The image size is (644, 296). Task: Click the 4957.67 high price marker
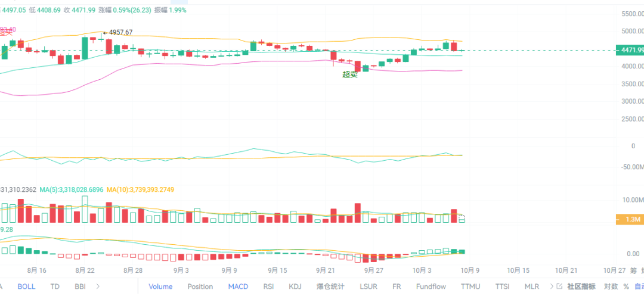[x=120, y=32]
